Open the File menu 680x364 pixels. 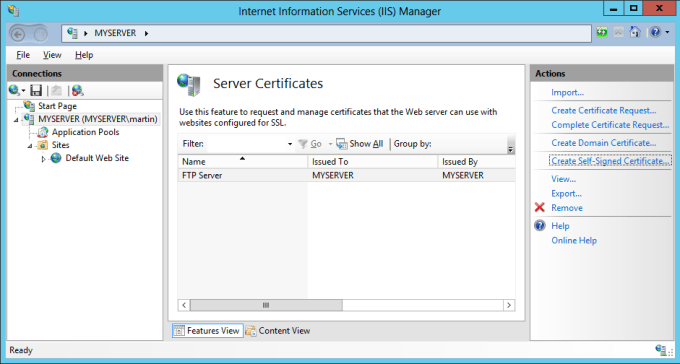[23, 55]
